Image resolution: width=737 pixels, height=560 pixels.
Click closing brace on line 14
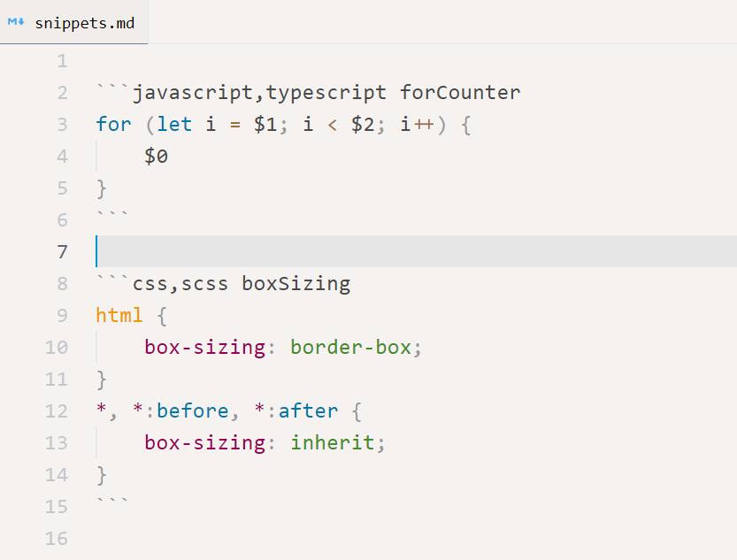click(102, 475)
